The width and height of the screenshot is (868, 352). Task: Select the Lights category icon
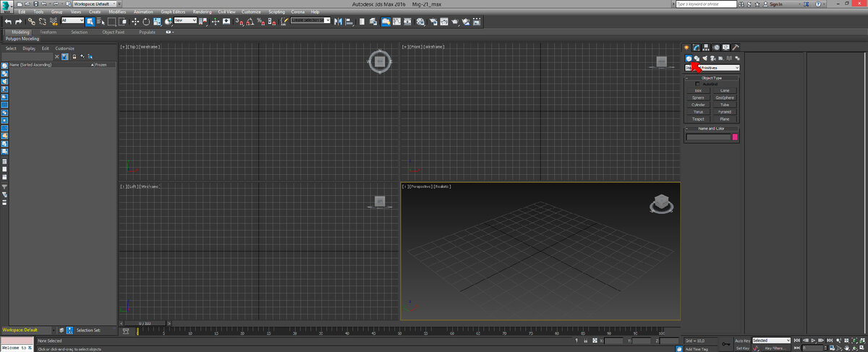pos(705,59)
